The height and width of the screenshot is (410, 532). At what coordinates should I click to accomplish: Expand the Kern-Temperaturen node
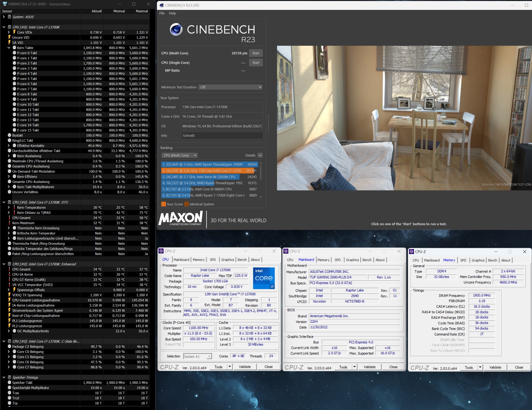click(x=9, y=207)
